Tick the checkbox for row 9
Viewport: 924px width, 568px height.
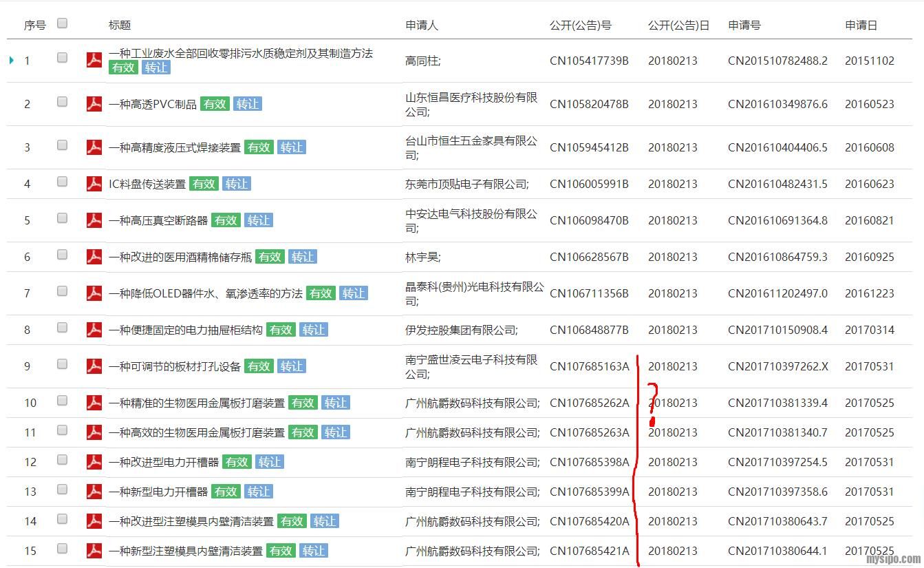click(x=63, y=364)
